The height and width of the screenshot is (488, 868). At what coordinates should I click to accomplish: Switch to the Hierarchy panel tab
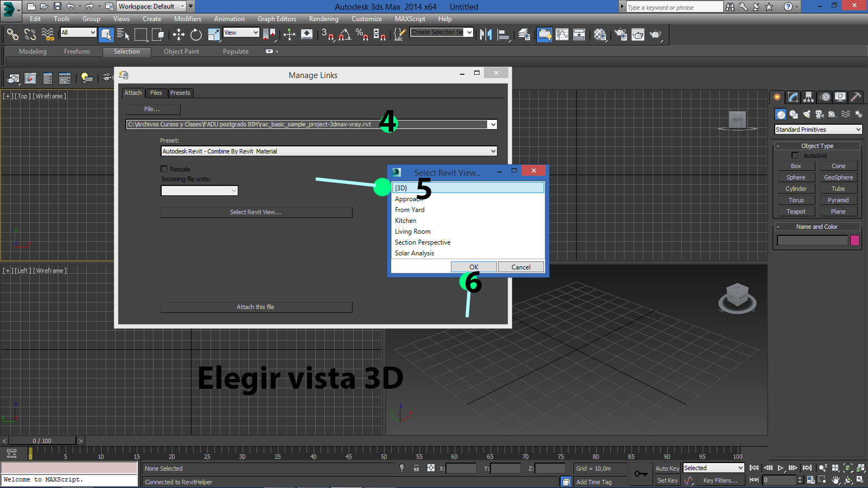[x=809, y=97]
